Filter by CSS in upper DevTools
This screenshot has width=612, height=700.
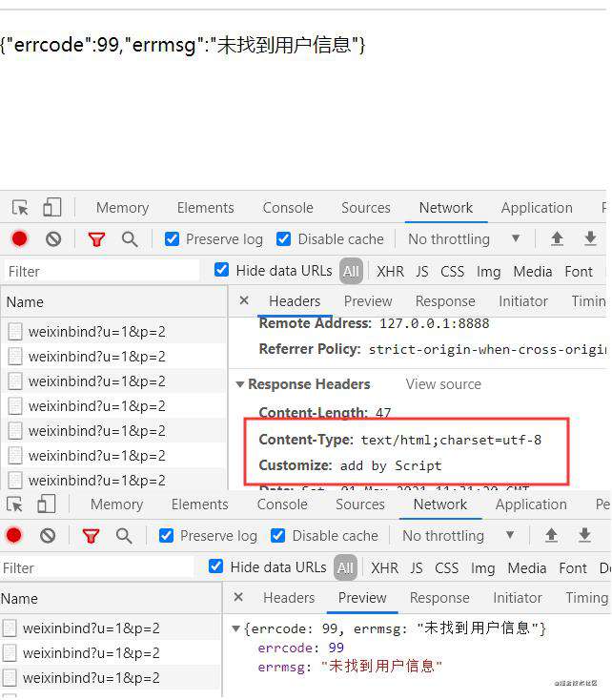(452, 272)
